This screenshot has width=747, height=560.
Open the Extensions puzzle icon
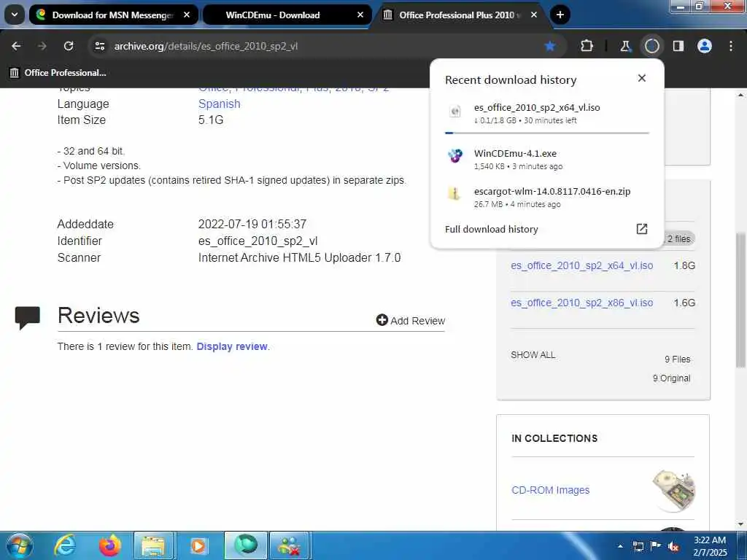(x=587, y=46)
